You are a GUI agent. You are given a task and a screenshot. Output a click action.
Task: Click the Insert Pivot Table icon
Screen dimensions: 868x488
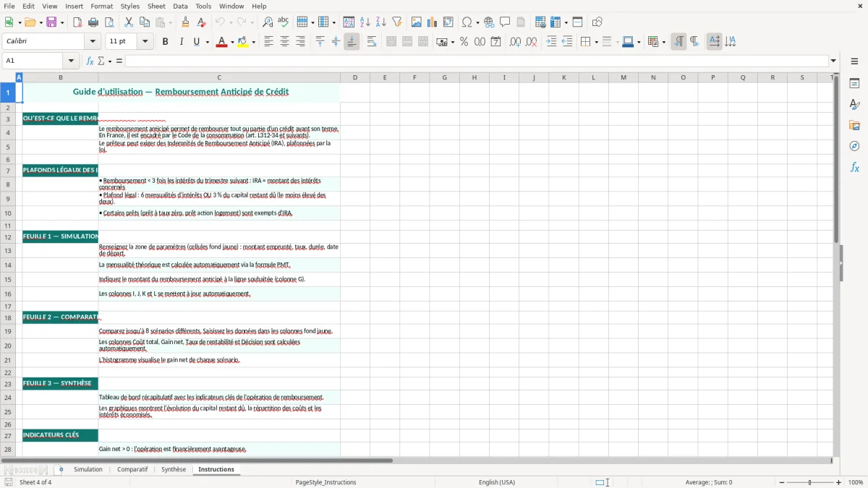point(448,22)
